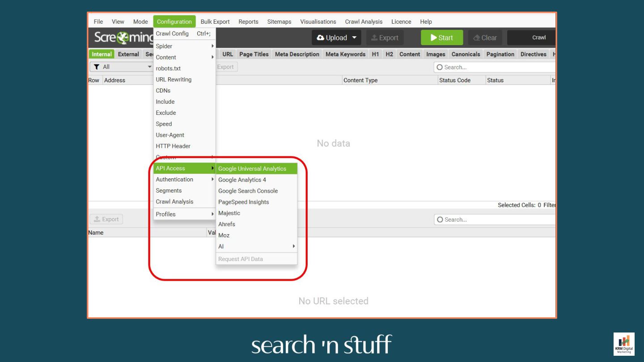
Task: Open the Reports menu
Action: point(248,21)
